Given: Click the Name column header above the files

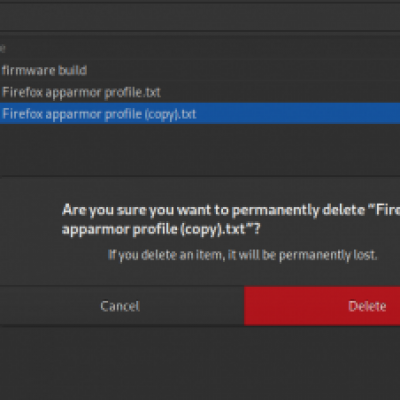Looking at the screenshot, I should [x=3, y=49].
